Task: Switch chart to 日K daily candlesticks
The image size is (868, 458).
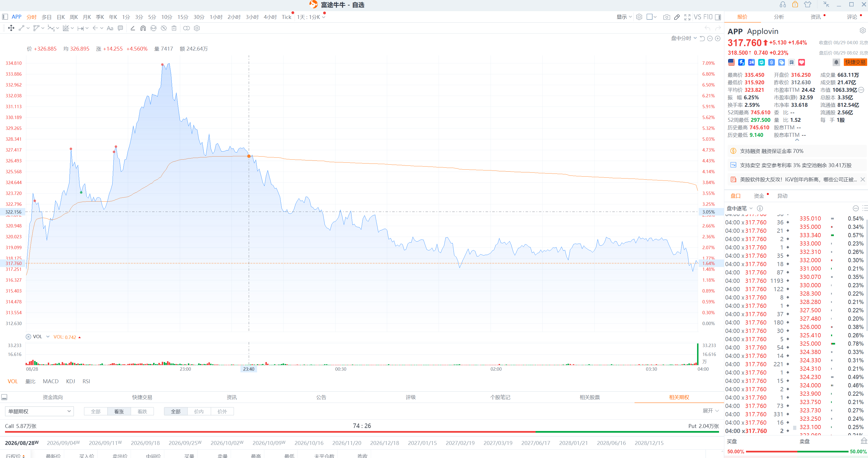Action: click(x=61, y=17)
